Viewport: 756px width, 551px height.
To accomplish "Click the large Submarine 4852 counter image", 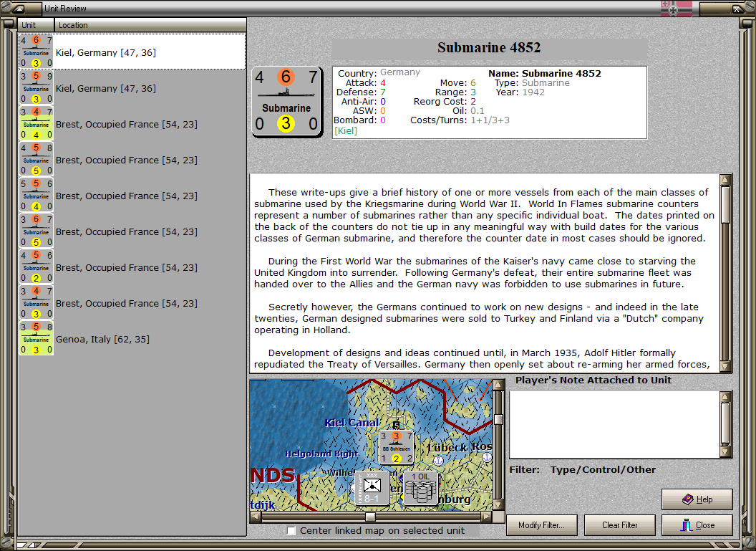I will 286,101.
